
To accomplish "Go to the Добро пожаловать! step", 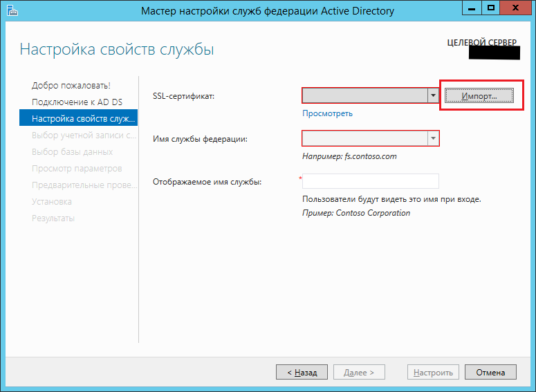I will [71, 86].
